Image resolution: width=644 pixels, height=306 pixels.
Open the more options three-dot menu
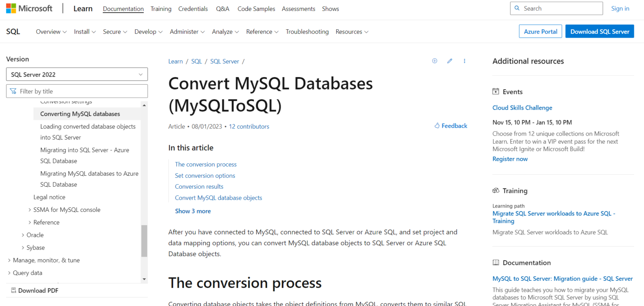point(464,61)
